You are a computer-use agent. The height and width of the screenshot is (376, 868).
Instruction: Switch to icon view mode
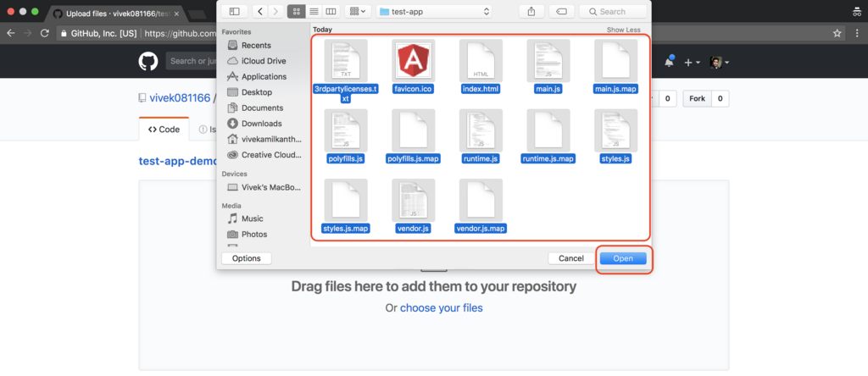(x=296, y=11)
